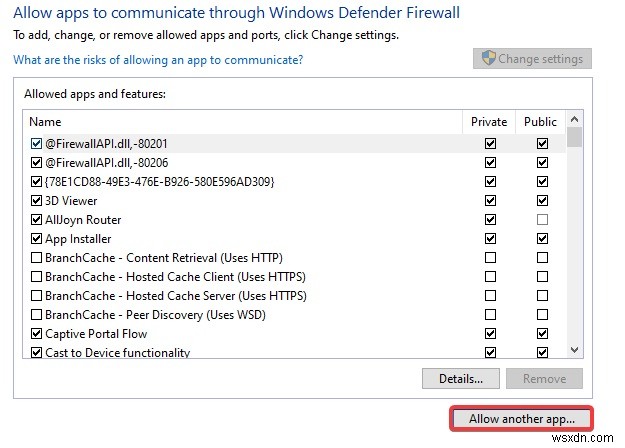
Task: Enable BranchCache Peer Discovery name checkbox
Action: coord(36,315)
